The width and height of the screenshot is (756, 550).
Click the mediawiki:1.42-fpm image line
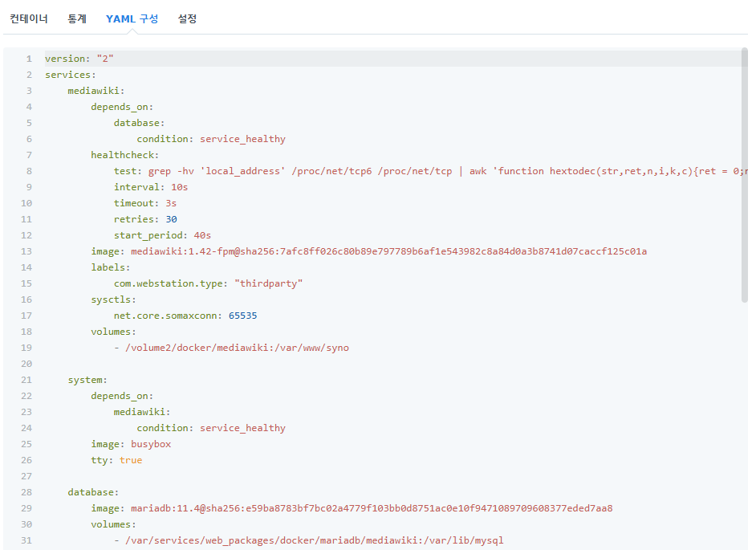[369, 251]
